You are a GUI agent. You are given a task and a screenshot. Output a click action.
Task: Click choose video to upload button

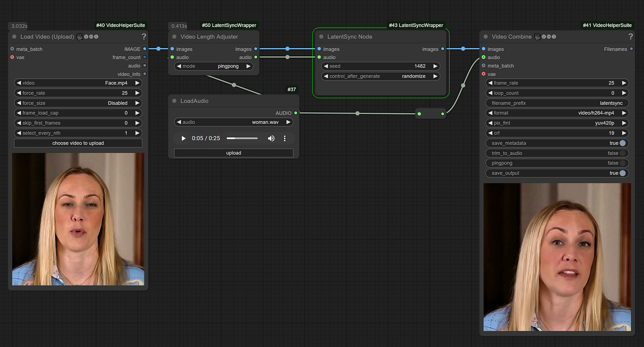tap(78, 143)
